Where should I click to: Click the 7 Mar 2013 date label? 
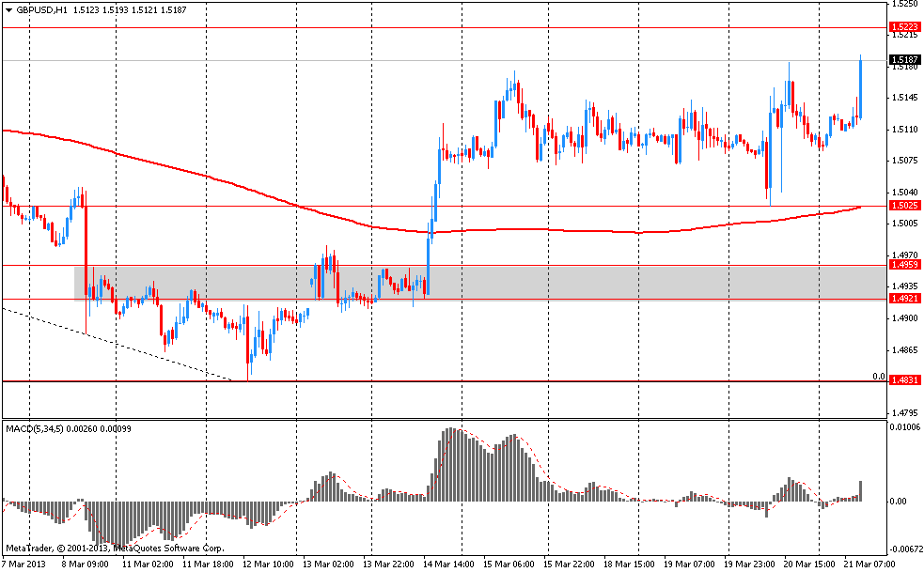pyautogui.click(x=24, y=563)
